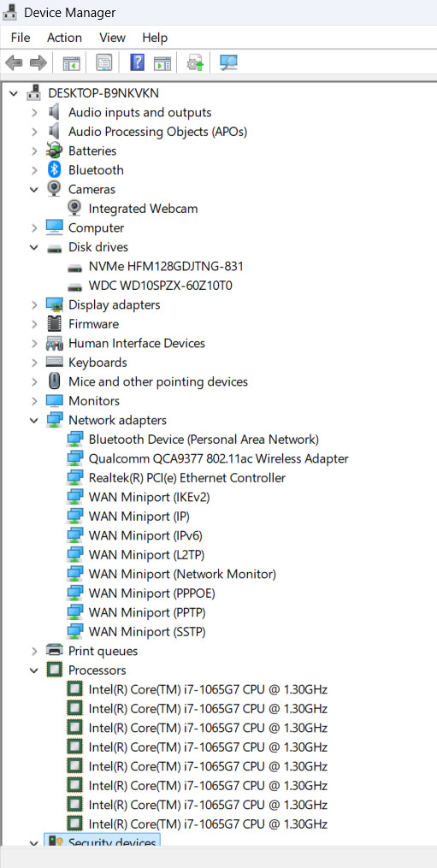Image resolution: width=437 pixels, height=868 pixels.
Task: Expand the Batteries category
Action: point(34,151)
